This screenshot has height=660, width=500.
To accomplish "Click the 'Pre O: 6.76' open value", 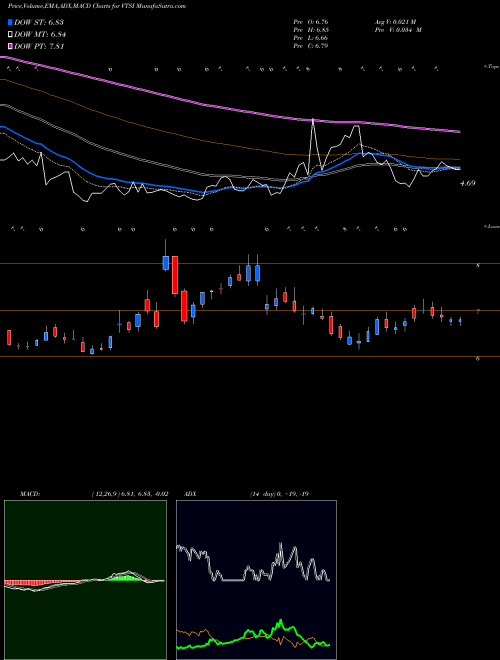I will tap(311, 22).
